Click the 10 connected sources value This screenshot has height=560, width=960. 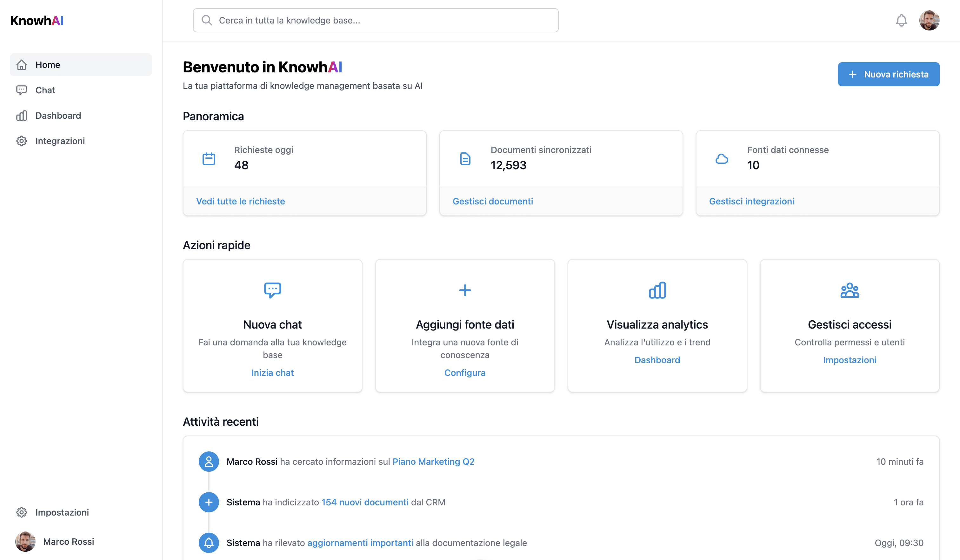point(753,165)
